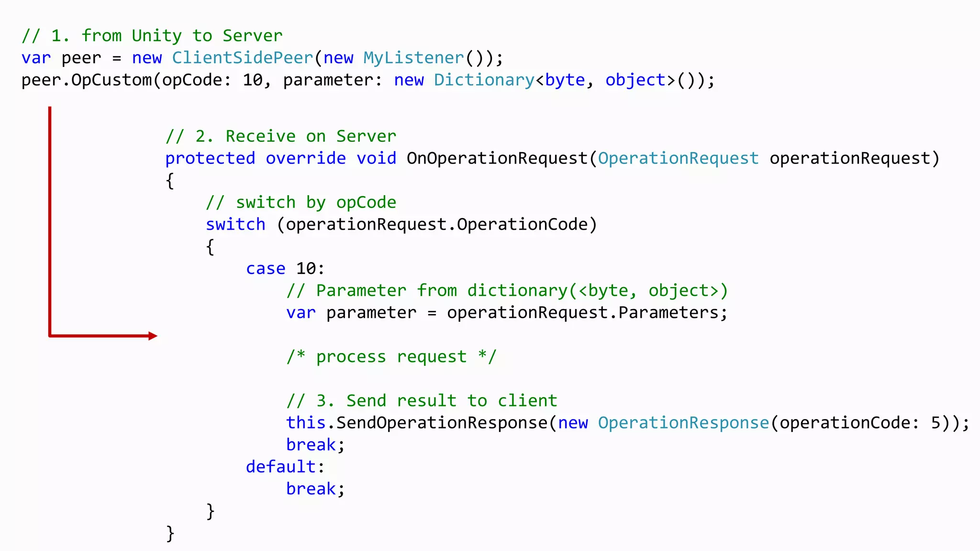Click the OperationRequest parameter type
This screenshot has height=551, width=980.
(678, 158)
